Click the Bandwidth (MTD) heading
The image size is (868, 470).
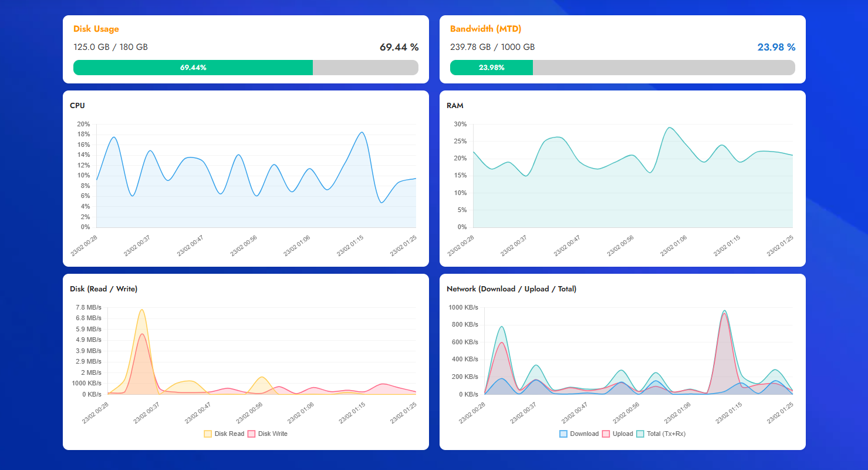(485, 29)
